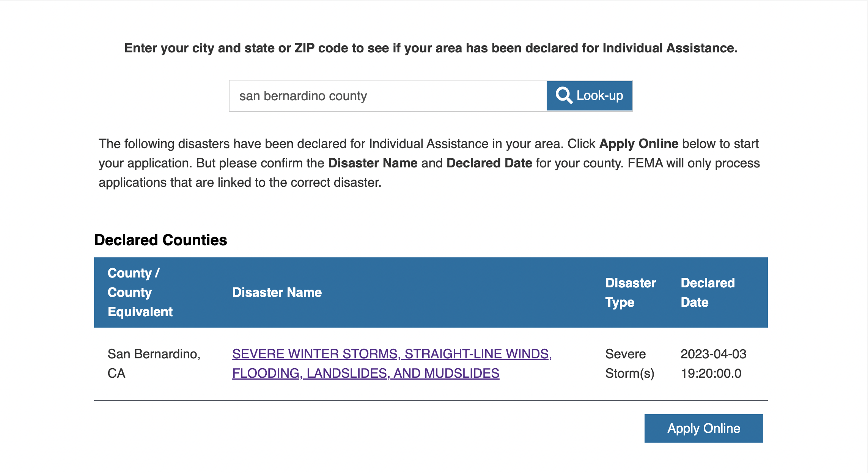This screenshot has height=473, width=868.
Task: Open the Severe Winter Storms disaster link
Action: (392, 364)
